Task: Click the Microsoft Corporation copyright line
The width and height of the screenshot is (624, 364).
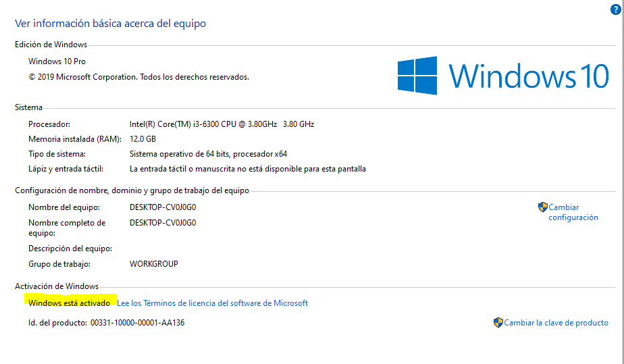Action: point(138,77)
